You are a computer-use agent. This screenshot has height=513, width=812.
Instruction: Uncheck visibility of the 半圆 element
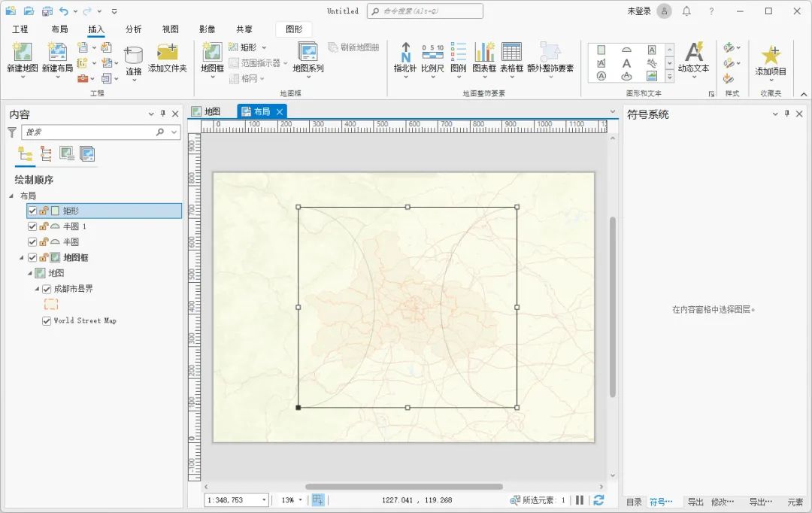tap(32, 242)
